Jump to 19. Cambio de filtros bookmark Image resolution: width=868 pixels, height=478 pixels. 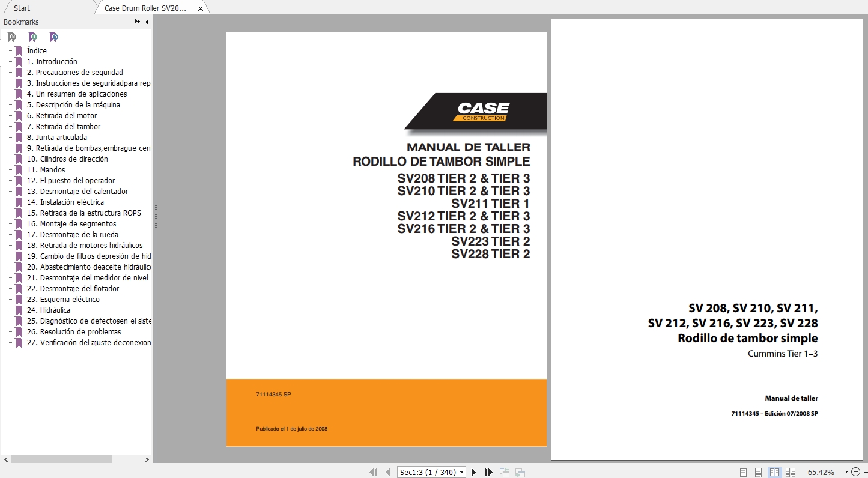point(89,256)
